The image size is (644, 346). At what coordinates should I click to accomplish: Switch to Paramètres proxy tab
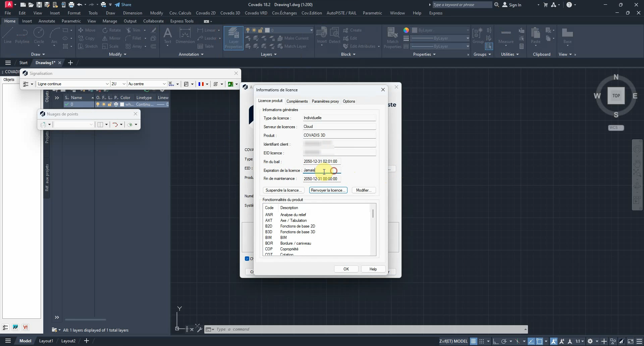point(325,101)
